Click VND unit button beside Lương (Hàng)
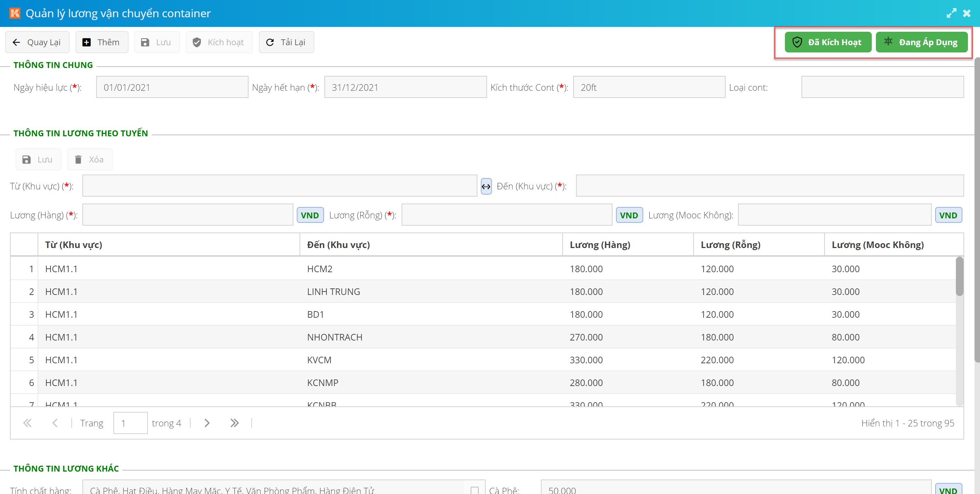The width and height of the screenshot is (980, 494). pyautogui.click(x=310, y=215)
